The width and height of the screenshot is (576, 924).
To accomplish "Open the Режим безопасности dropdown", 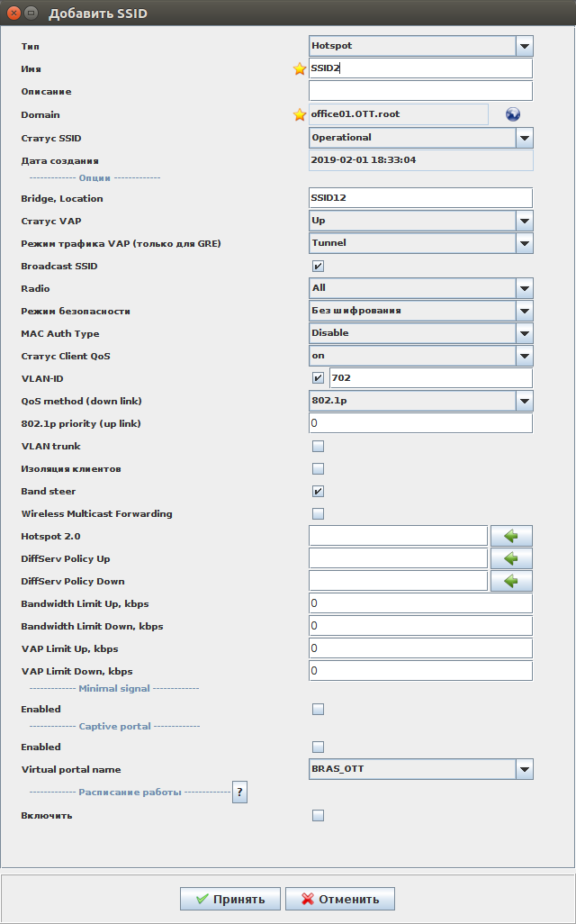I will [x=524, y=311].
